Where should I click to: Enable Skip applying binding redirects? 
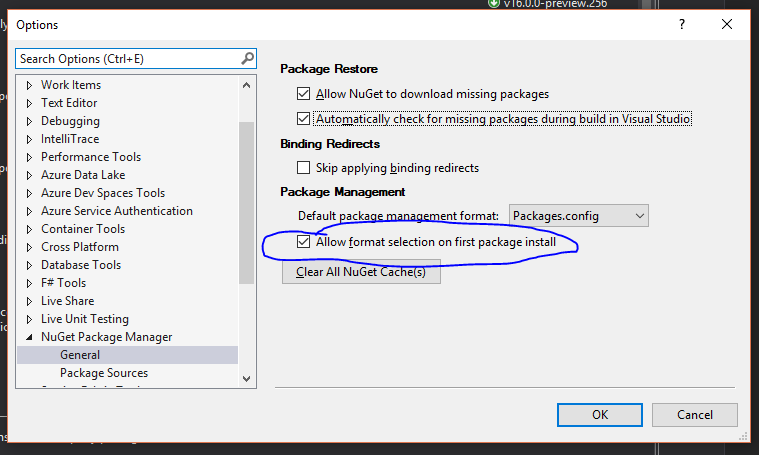point(304,167)
